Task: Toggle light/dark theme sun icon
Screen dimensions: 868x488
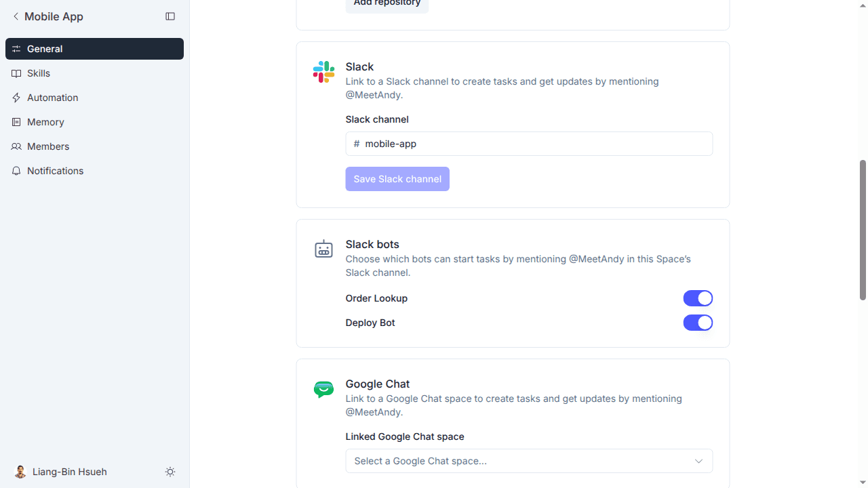Action: pos(170,472)
